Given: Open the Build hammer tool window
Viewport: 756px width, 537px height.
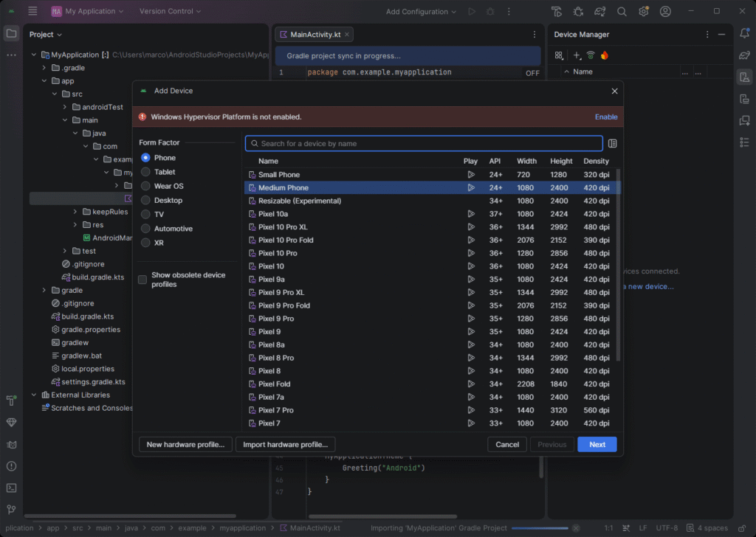Looking at the screenshot, I should 11,401.
